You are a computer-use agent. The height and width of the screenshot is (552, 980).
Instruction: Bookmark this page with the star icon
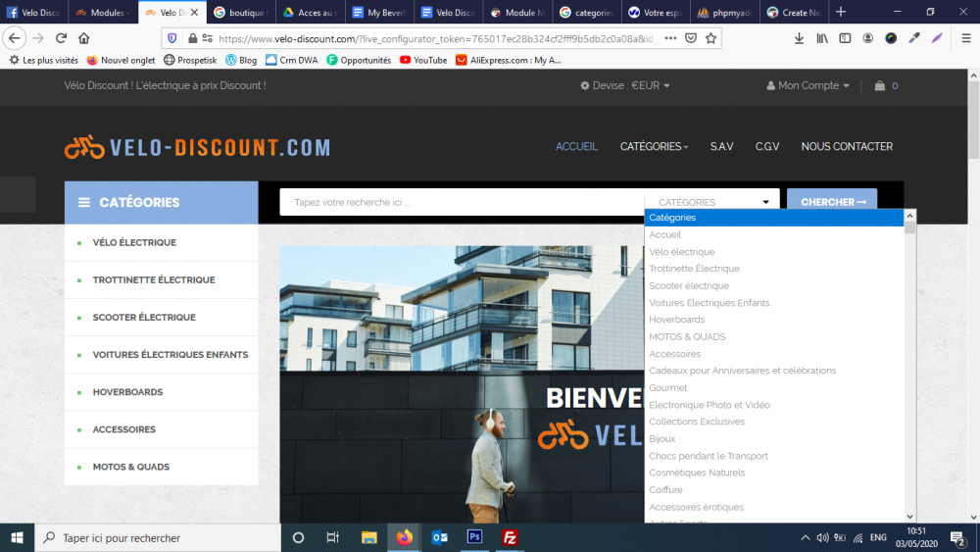pos(710,38)
